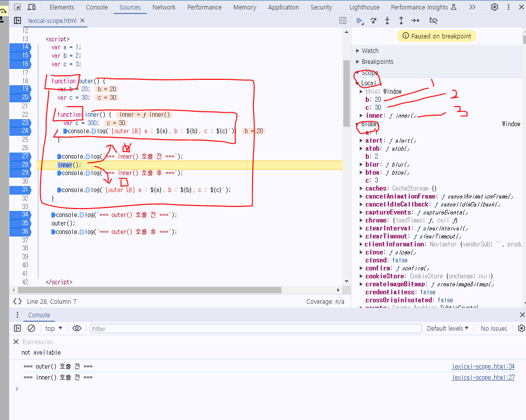Viewport: 526px width, 420px height.
Task: Remove the live expression
Action: pyautogui.click(x=16, y=342)
